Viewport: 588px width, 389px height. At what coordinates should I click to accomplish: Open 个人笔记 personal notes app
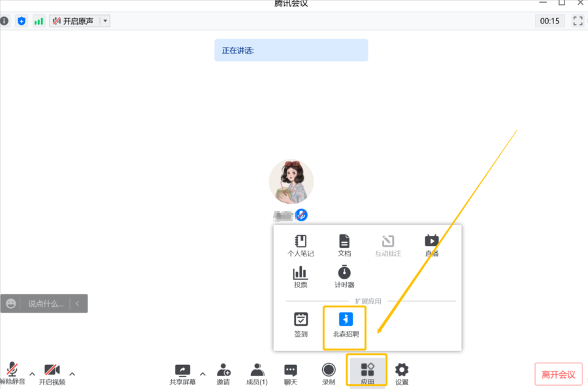pyautogui.click(x=301, y=246)
